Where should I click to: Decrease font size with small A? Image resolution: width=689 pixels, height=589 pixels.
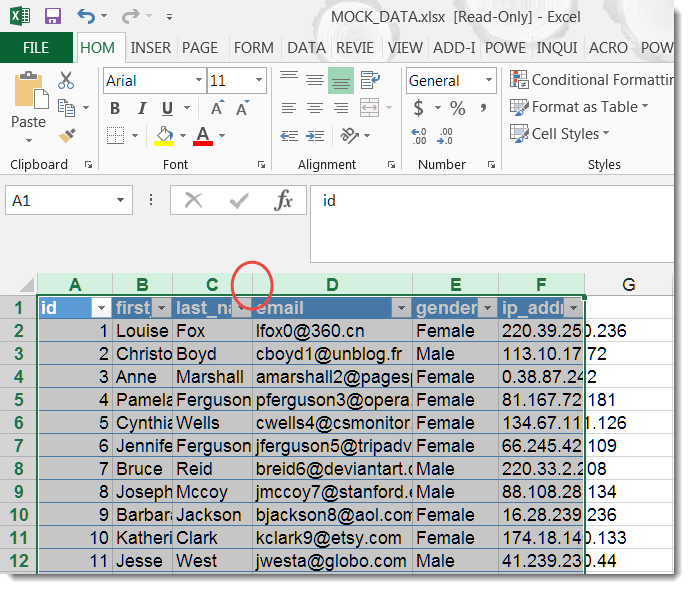[x=243, y=108]
